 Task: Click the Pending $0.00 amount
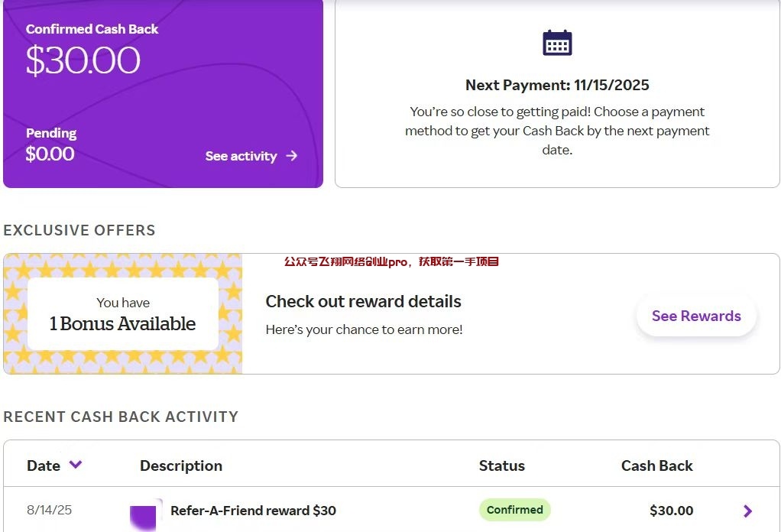tap(50, 154)
